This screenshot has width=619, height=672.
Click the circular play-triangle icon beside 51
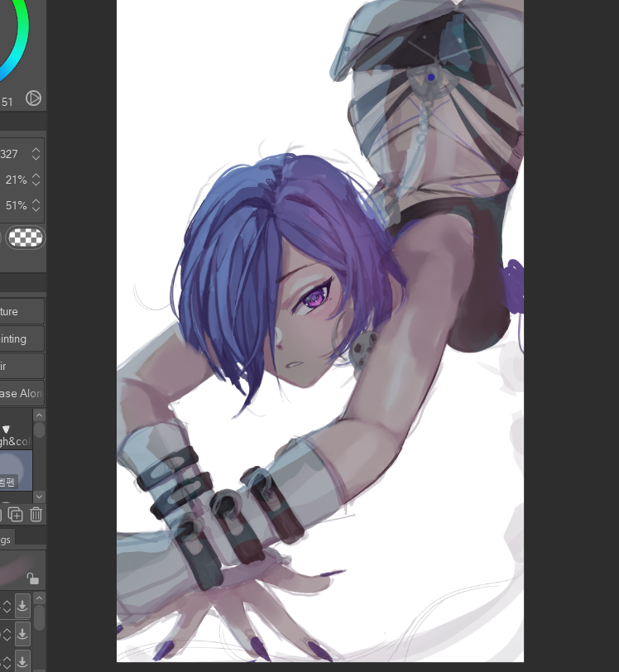point(33,98)
